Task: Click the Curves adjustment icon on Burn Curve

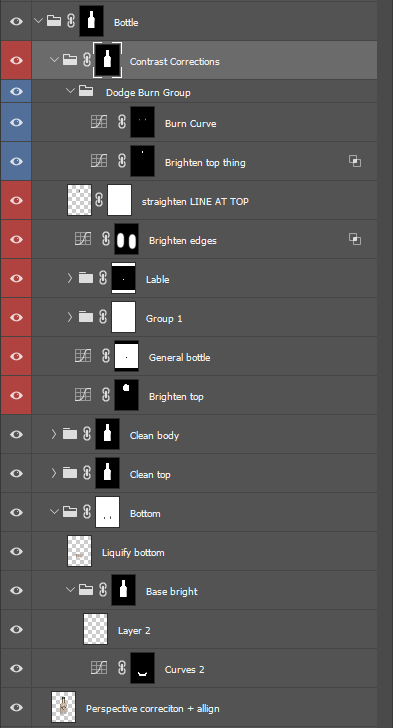Action: click(x=99, y=123)
